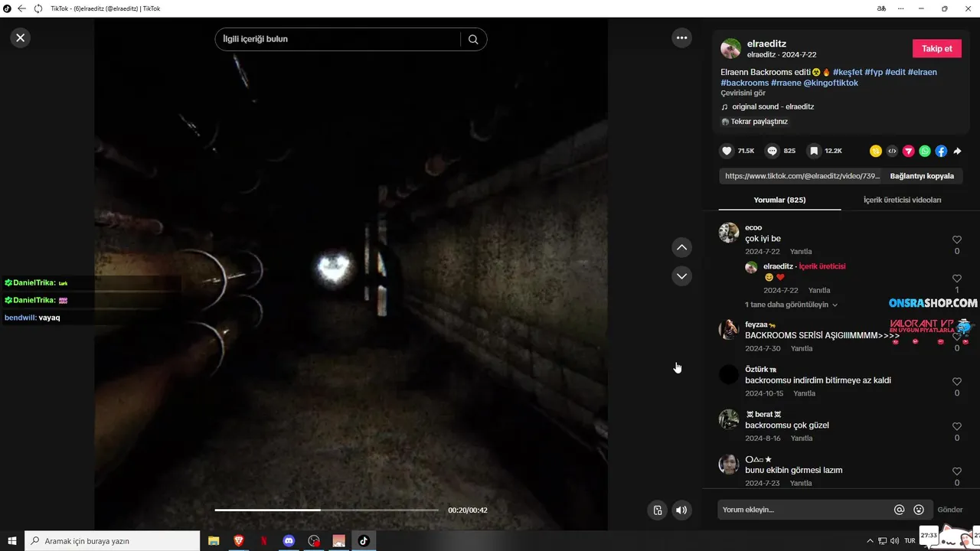Image resolution: width=980 pixels, height=551 pixels.
Task: Click the browser back arrow
Action: pyautogui.click(x=21, y=8)
